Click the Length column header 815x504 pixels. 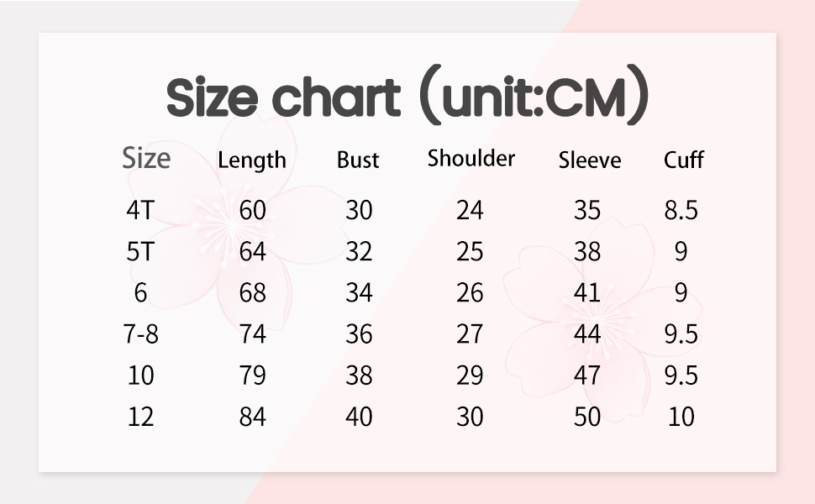point(251,160)
